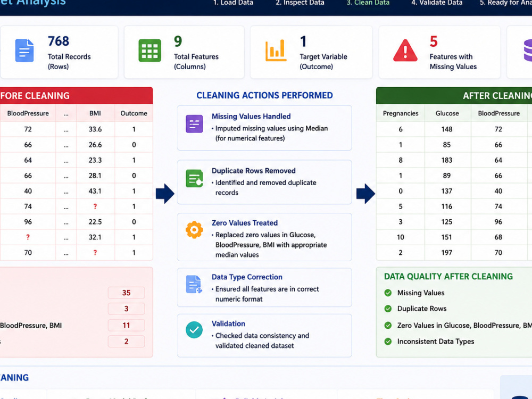Click the BloodPressure header in after-cleaning table
This screenshot has width=532, height=399.
pos(499,113)
